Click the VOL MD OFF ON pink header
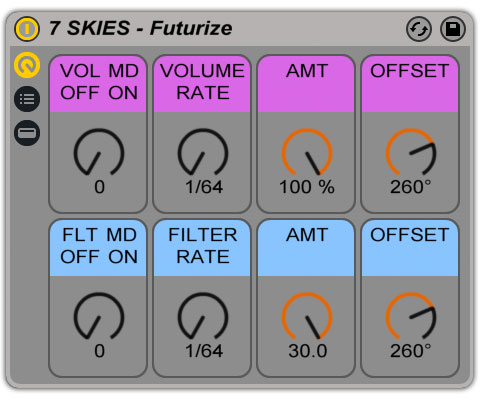The width and height of the screenshot is (480, 400). [98, 84]
